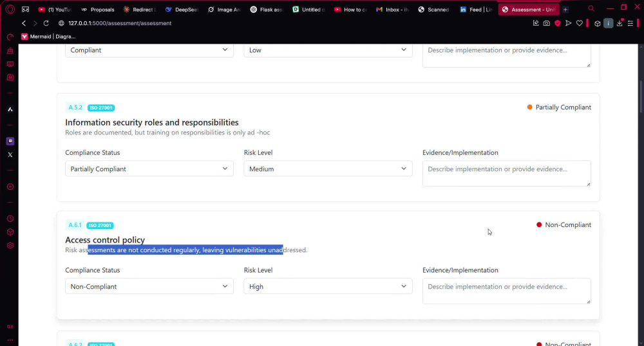
Task: Open Risk Level dropdown showing Medium
Action: (328, 169)
